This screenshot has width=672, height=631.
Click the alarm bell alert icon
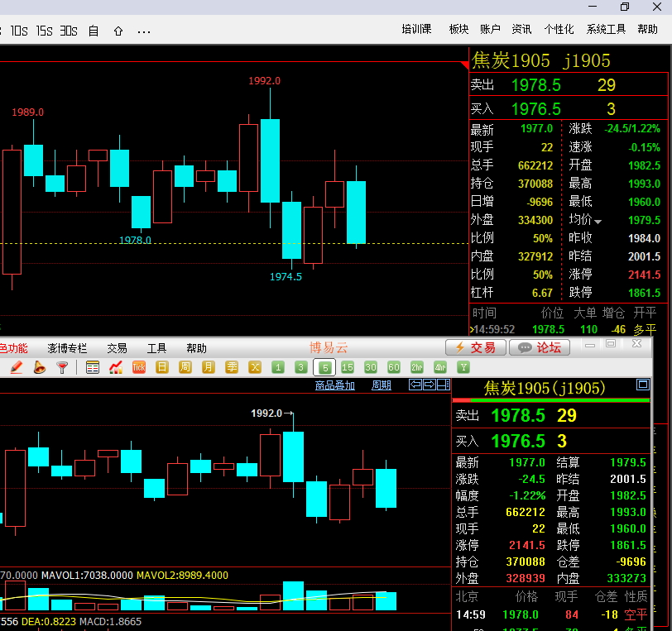pyautogui.click(x=39, y=367)
